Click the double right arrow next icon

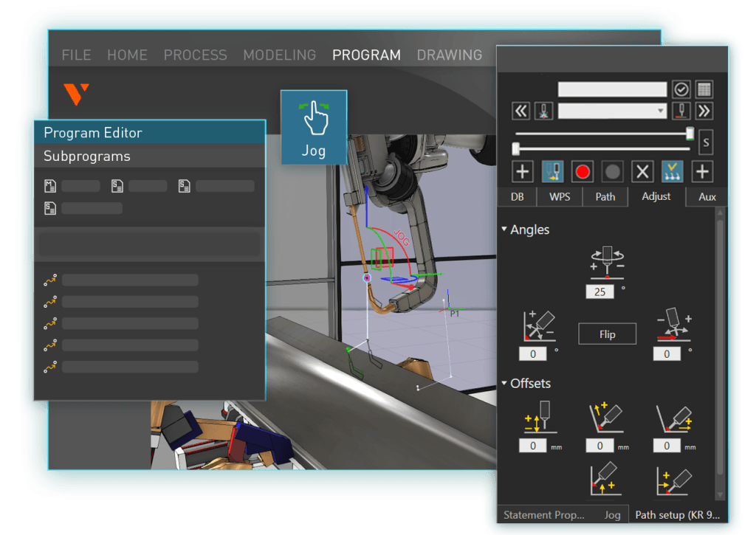coord(704,111)
